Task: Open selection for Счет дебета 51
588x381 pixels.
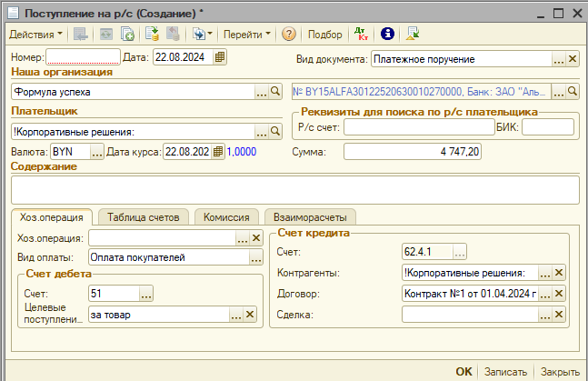Action: (x=146, y=293)
